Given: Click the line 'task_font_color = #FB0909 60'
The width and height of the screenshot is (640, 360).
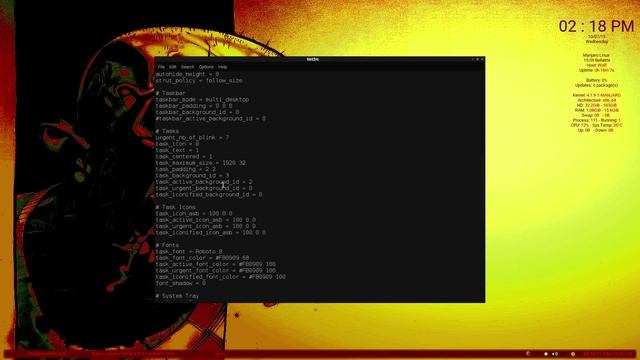Looking at the screenshot, I should click(x=202, y=258).
